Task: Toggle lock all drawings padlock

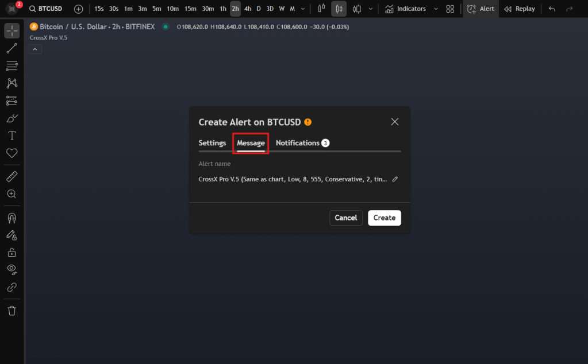Action: point(11,252)
